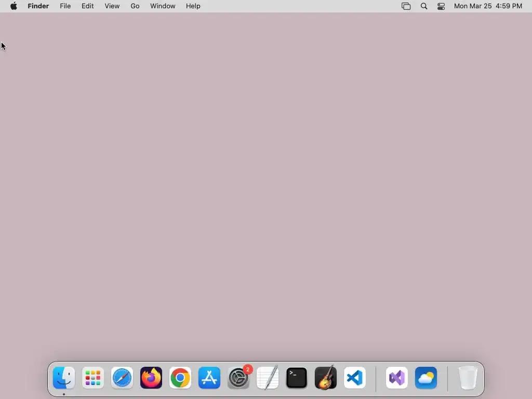The image size is (532, 399).
Task: Open System Preferences with badge 2
Action: [238, 378]
